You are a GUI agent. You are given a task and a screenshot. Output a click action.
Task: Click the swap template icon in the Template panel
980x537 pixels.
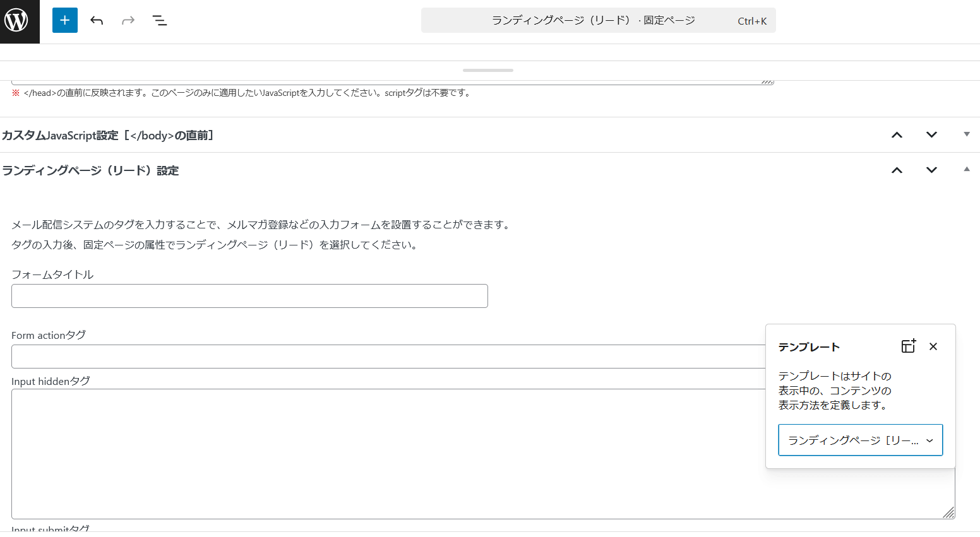click(908, 346)
